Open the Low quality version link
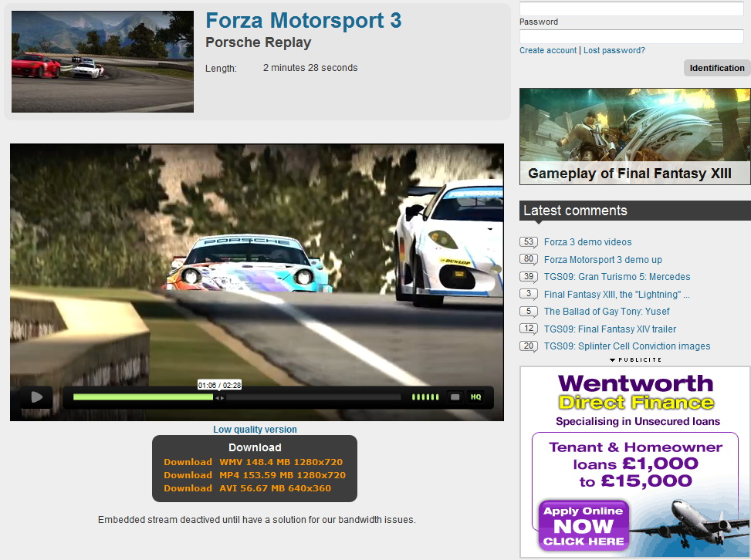 pyautogui.click(x=255, y=430)
